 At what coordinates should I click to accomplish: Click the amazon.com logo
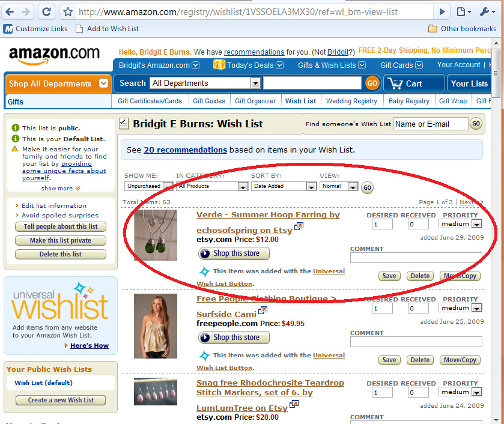tap(54, 55)
